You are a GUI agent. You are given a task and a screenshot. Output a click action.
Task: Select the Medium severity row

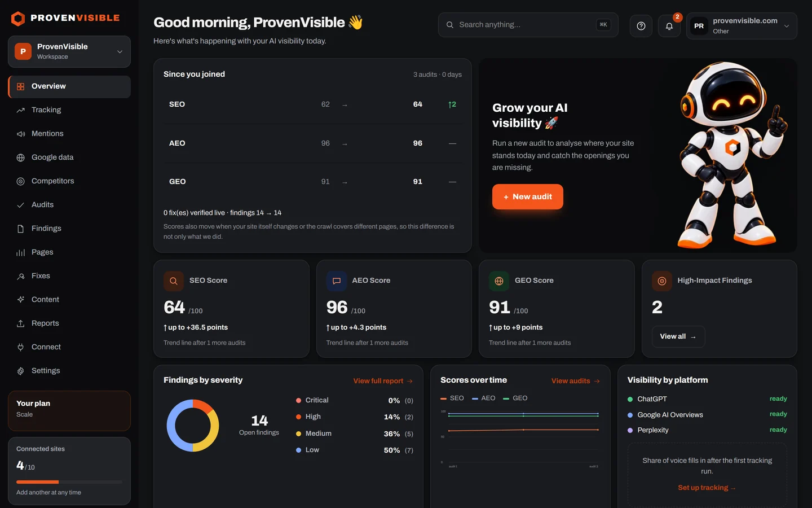(x=355, y=433)
